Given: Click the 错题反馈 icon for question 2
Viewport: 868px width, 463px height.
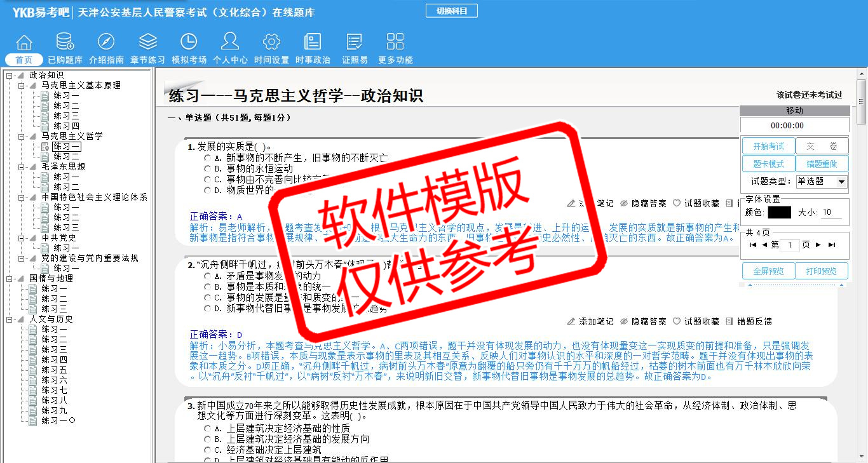Looking at the screenshot, I should (x=729, y=321).
